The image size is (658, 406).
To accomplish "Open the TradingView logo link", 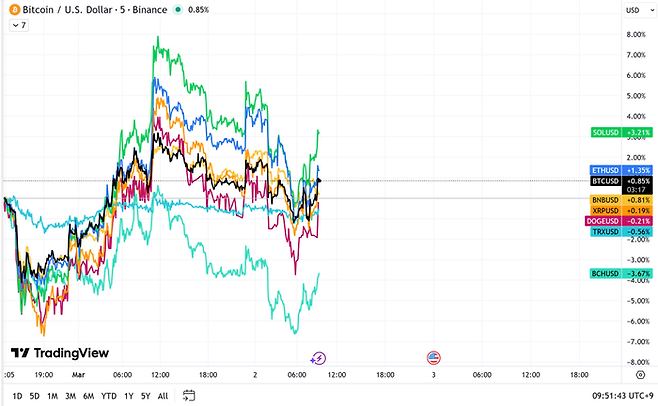I will click(60, 353).
